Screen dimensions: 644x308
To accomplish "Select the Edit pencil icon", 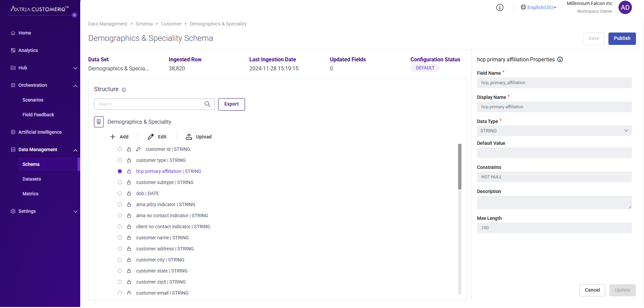I will pos(150,137).
